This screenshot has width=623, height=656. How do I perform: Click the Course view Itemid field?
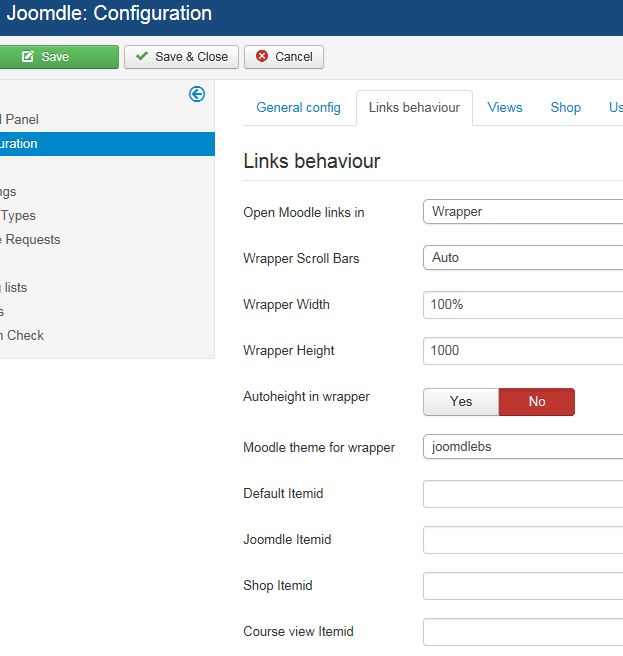point(522,632)
